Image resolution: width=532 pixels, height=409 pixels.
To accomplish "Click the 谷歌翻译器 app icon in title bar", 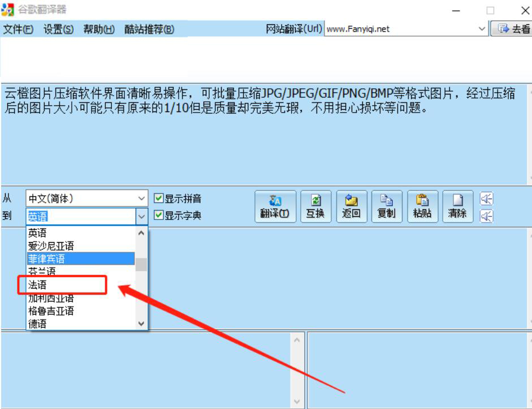I will (7, 10).
